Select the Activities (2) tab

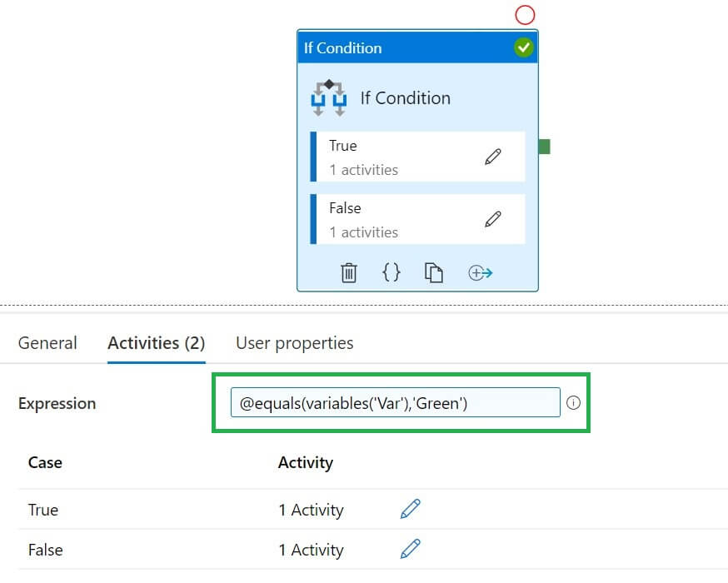coord(157,343)
